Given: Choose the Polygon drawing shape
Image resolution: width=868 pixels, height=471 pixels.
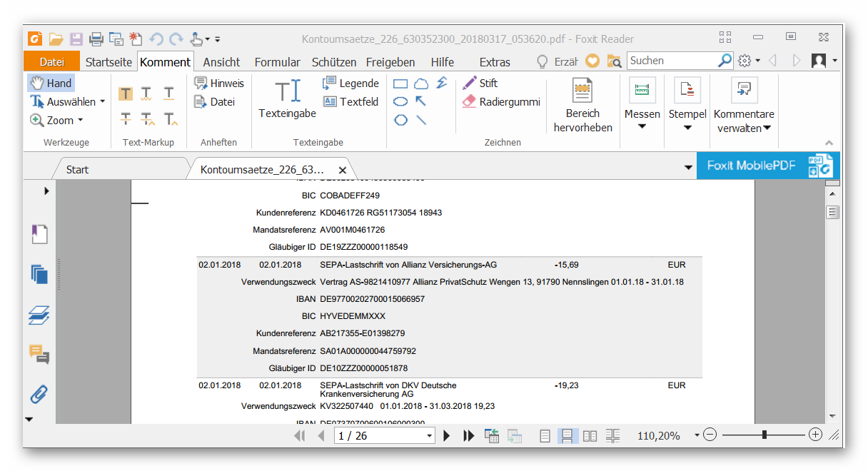Looking at the screenshot, I should [400, 120].
